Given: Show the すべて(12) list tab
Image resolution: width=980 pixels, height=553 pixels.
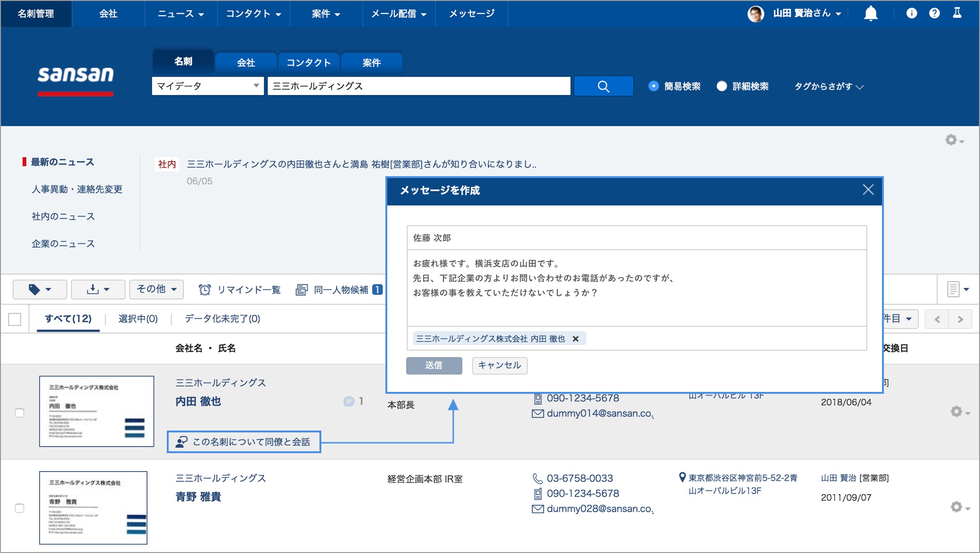Looking at the screenshot, I should pyautogui.click(x=68, y=319).
